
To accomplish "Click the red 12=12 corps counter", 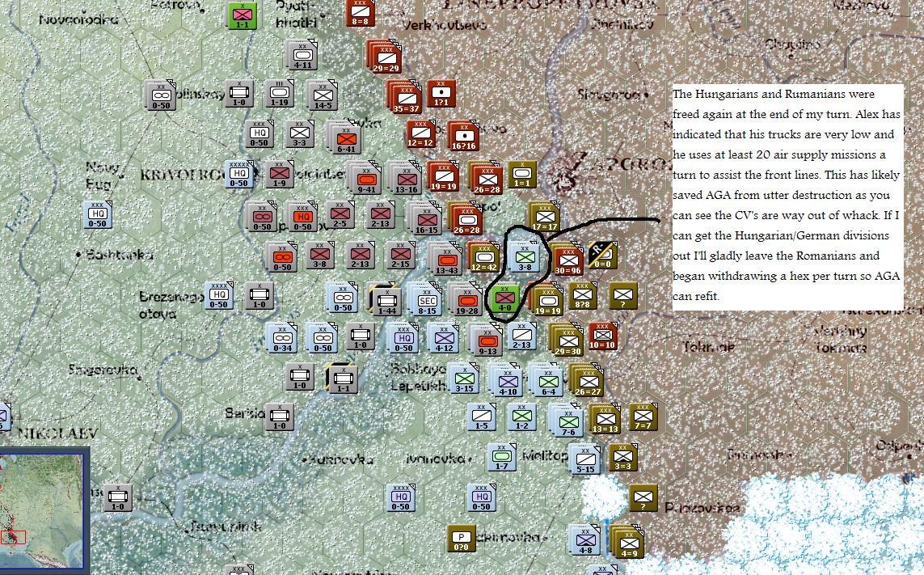I will [x=420, y=134].
